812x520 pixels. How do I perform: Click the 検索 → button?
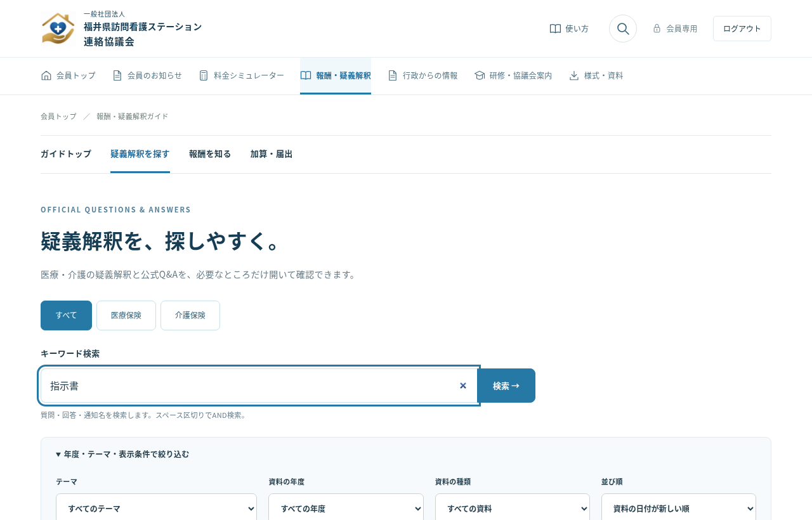506,386
